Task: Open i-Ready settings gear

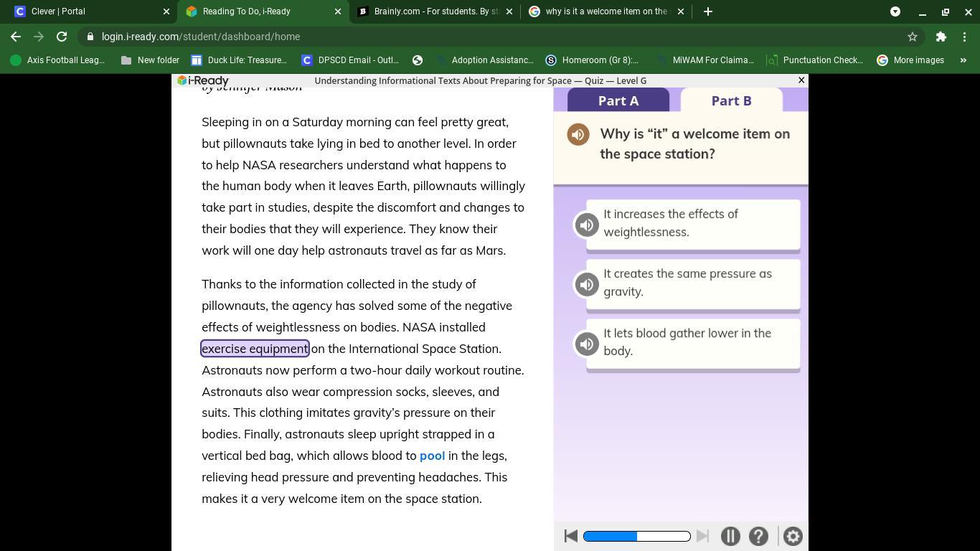Action: [793, 537]
